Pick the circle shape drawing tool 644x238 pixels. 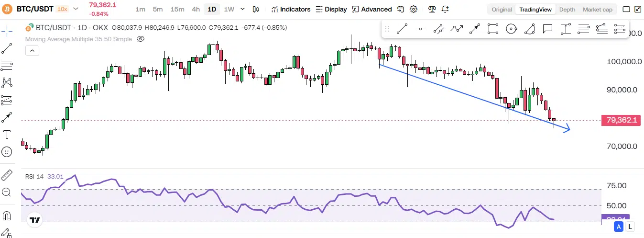[511, 29]
